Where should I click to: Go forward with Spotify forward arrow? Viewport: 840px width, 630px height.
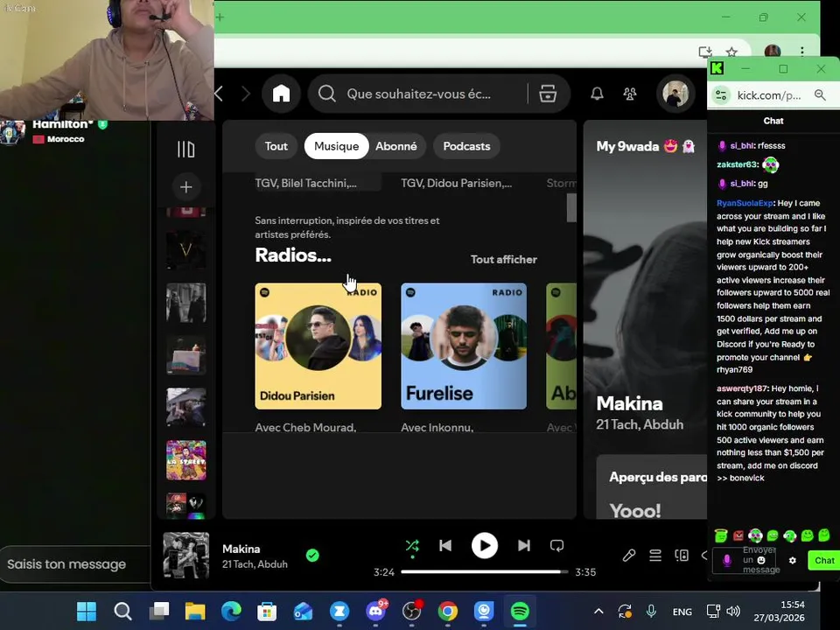245,94
